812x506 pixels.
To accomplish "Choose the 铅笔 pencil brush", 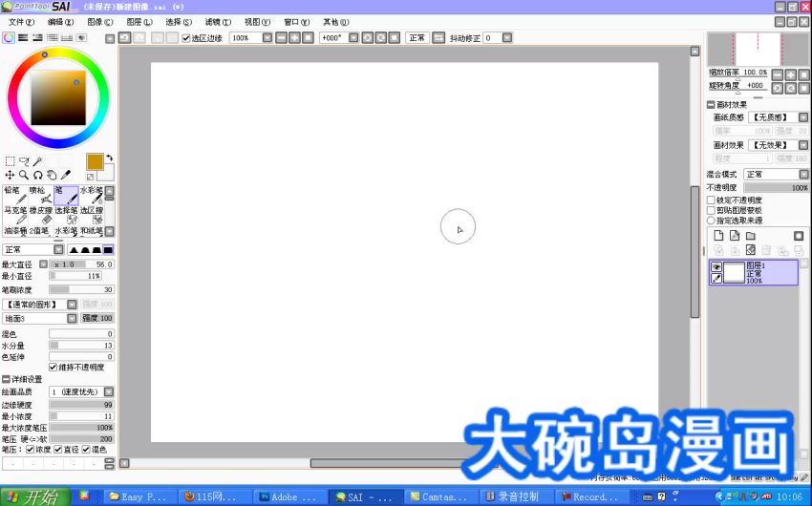I will tap(15, 196).
